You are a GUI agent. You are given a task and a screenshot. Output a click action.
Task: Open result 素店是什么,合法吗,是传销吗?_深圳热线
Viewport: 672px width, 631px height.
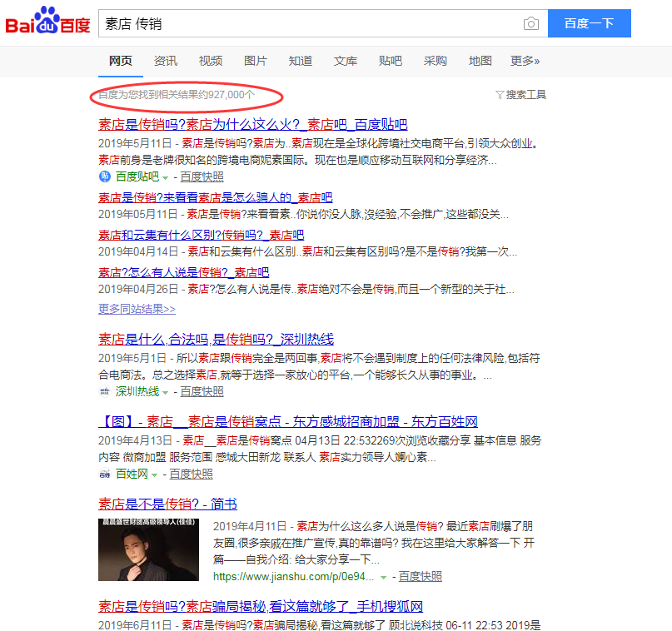pos(216,340)
